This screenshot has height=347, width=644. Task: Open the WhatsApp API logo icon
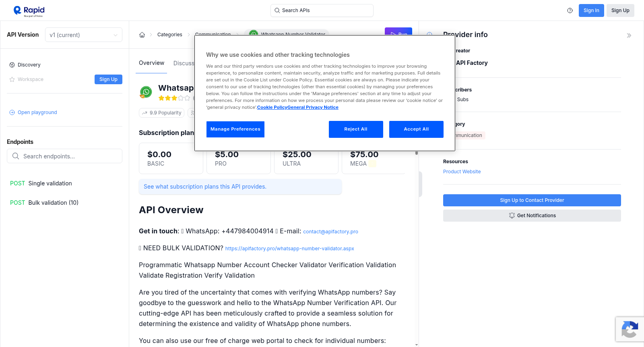click(x=146, y=92)
